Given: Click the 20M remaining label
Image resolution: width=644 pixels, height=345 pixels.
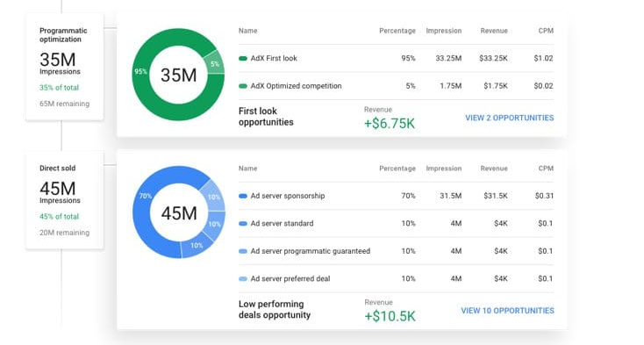Looking at the screenshot, I should point(64,233).
